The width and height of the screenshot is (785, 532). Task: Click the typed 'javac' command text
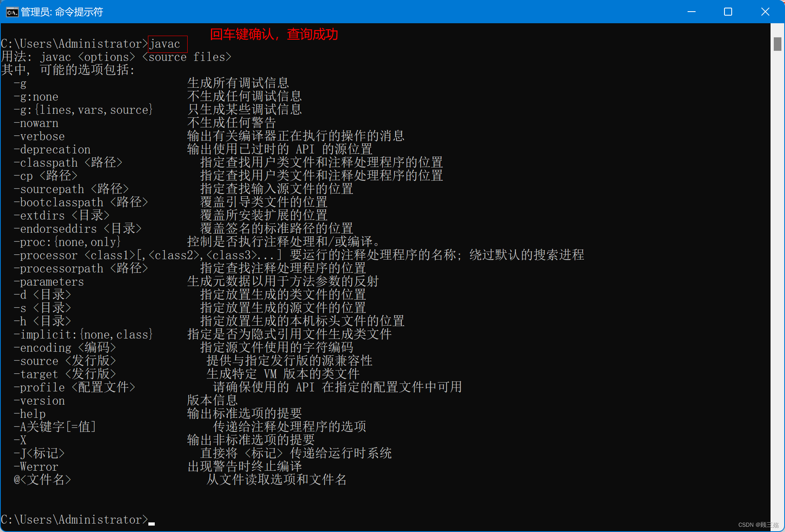[165, 44]
